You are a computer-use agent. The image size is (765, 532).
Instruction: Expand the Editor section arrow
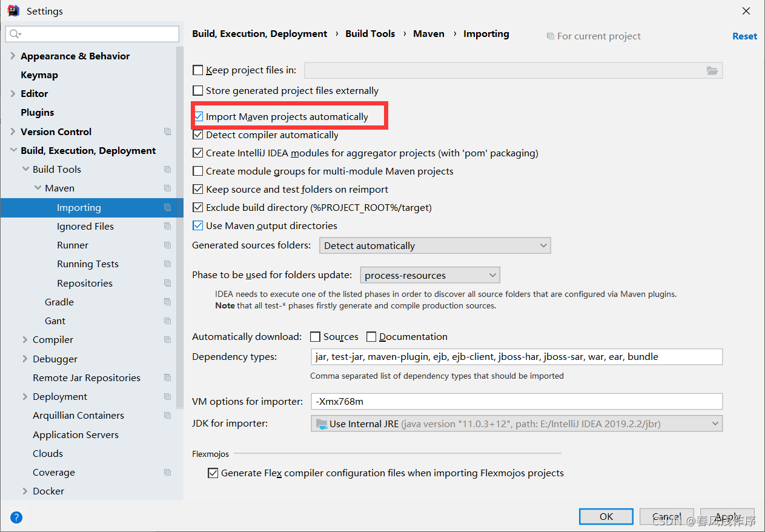pyautogui.click(x=13, y=93)
